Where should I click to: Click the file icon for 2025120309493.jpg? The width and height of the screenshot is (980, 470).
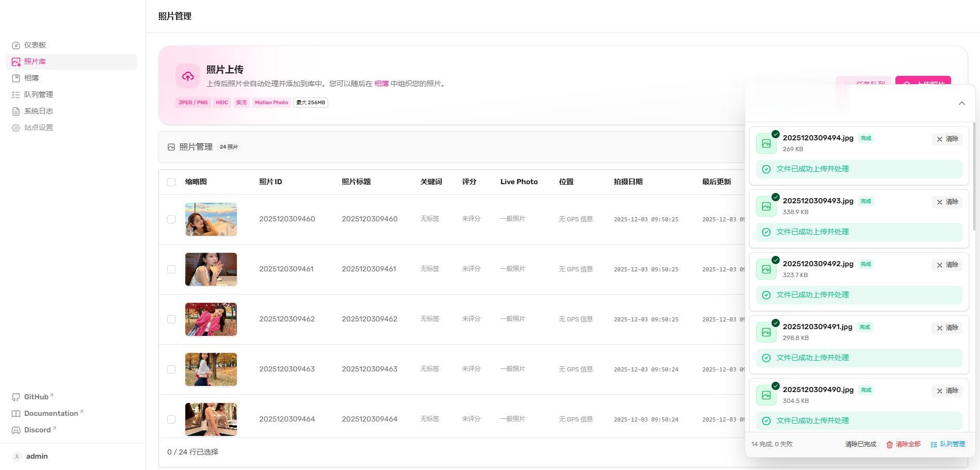(x=766, y=206)
